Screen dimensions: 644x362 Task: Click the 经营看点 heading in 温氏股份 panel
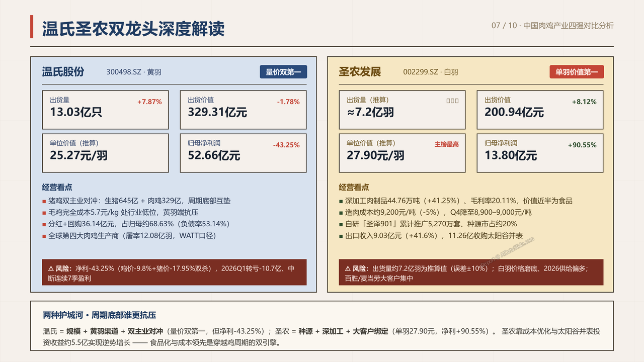(57, 187)
